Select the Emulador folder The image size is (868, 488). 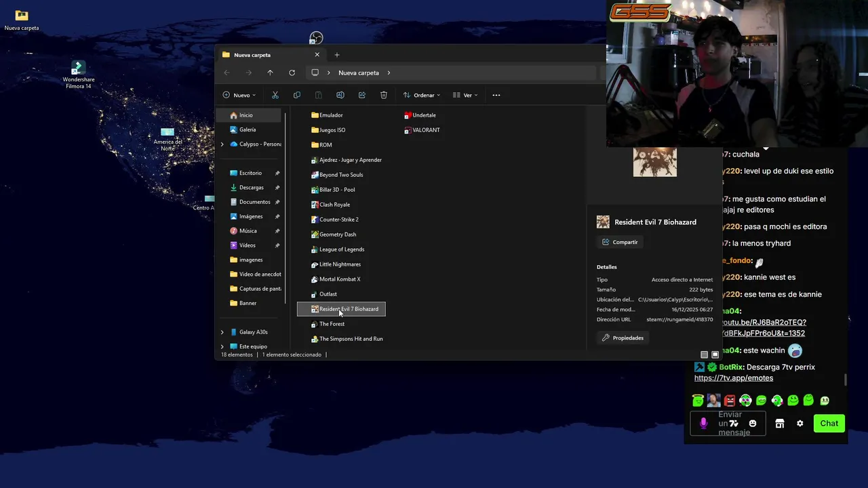pyautogui.click(x=327, y=115)
